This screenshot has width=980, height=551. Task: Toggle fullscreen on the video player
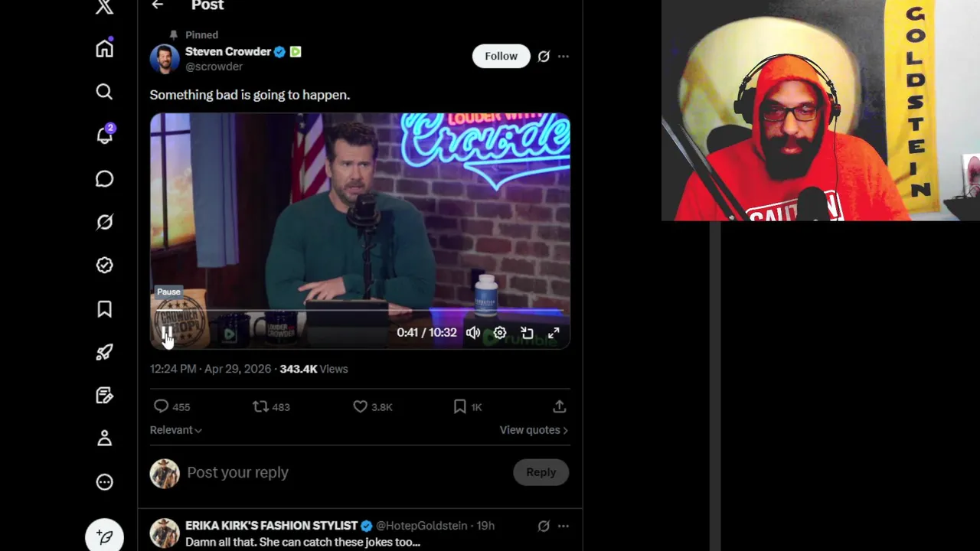(554, 333)
